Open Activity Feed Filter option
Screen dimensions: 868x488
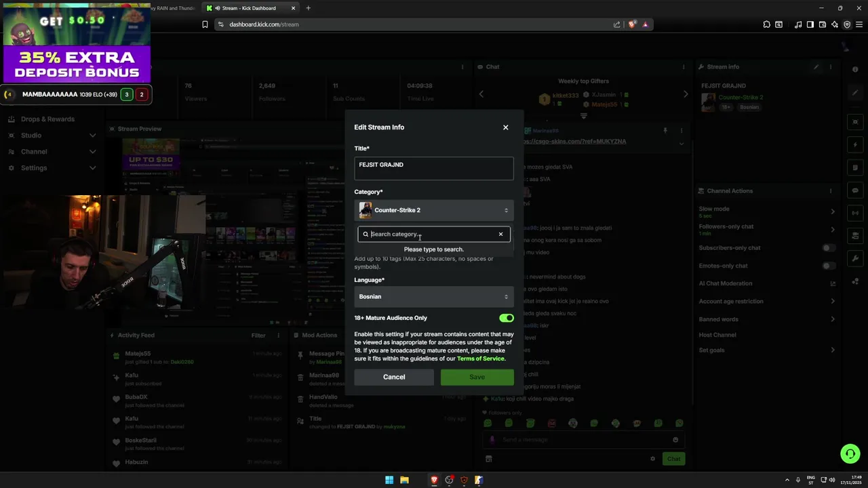click(258, 335)
